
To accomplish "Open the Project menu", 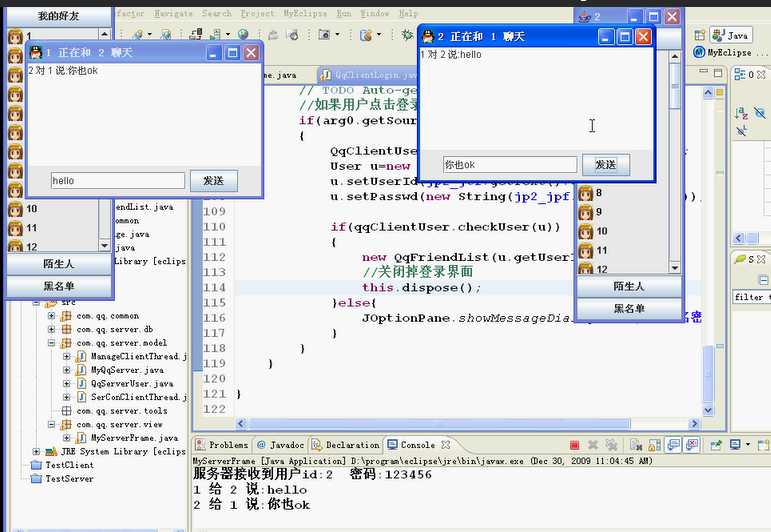I will [257, 13].
